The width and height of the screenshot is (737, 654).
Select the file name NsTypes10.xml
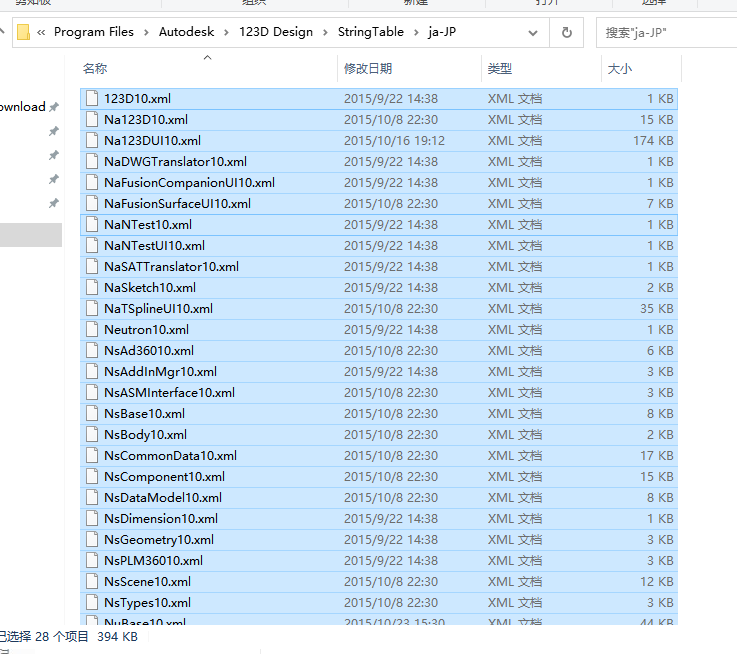[148, 603]
